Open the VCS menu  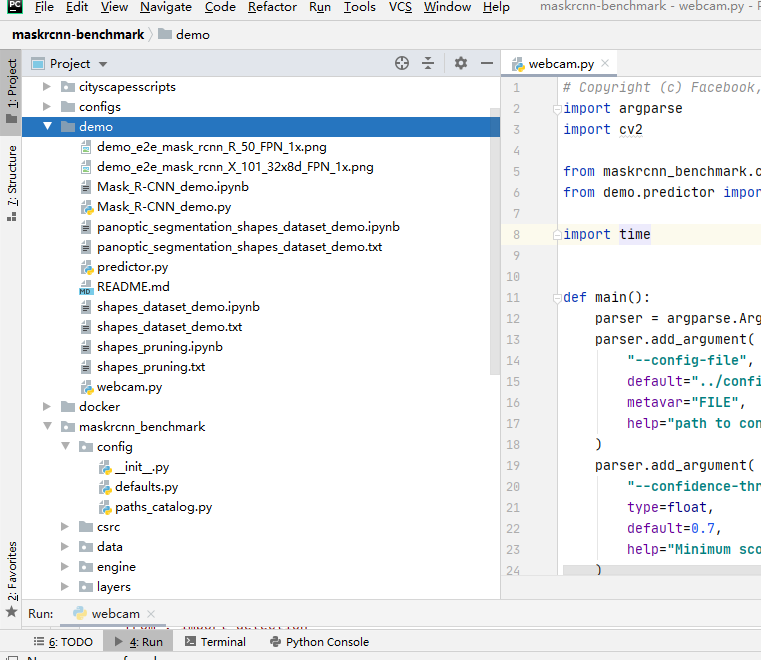coord(400,7)
